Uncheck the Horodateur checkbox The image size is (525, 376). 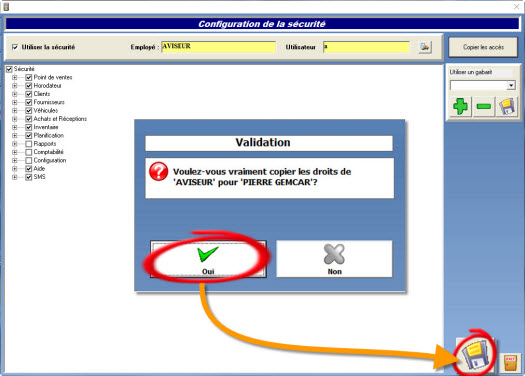click(29, 86)
